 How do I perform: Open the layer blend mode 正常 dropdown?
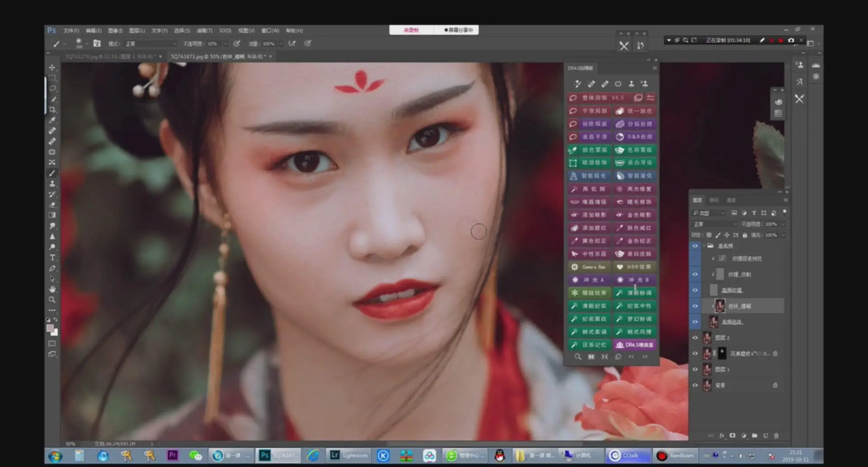pos(714,224)
